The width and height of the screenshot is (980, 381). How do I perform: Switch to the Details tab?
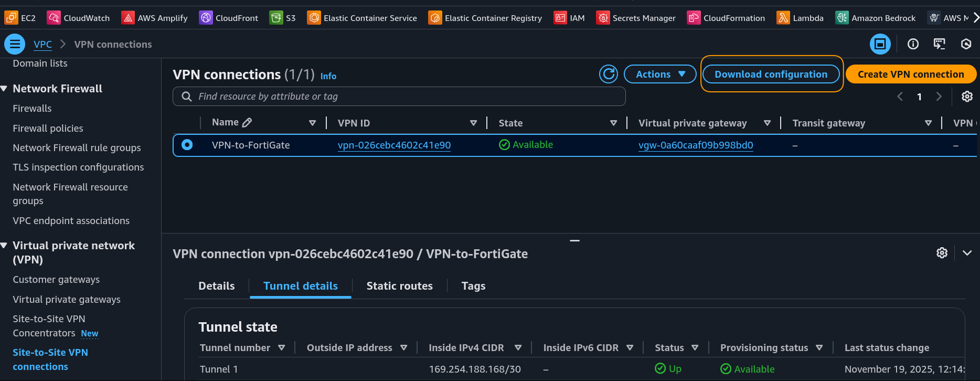tap(216, 286)
